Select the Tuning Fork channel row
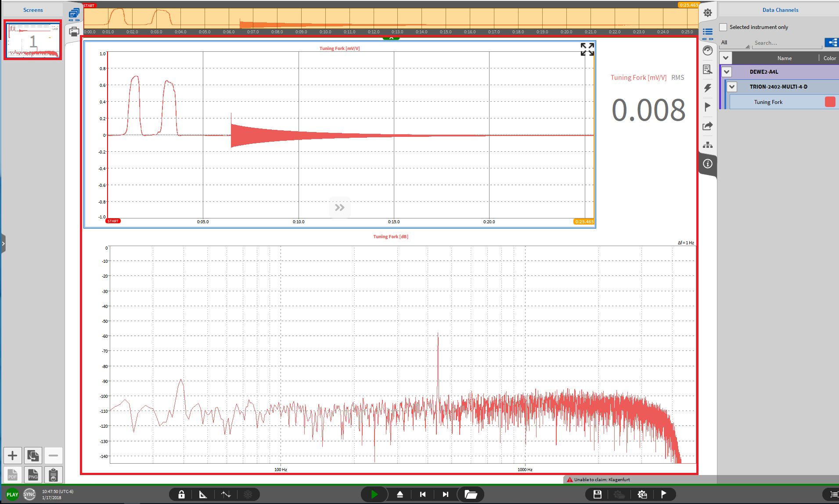The width and height of the screenshot is (839, 504). pyautogui.click(x=768, y=102)
